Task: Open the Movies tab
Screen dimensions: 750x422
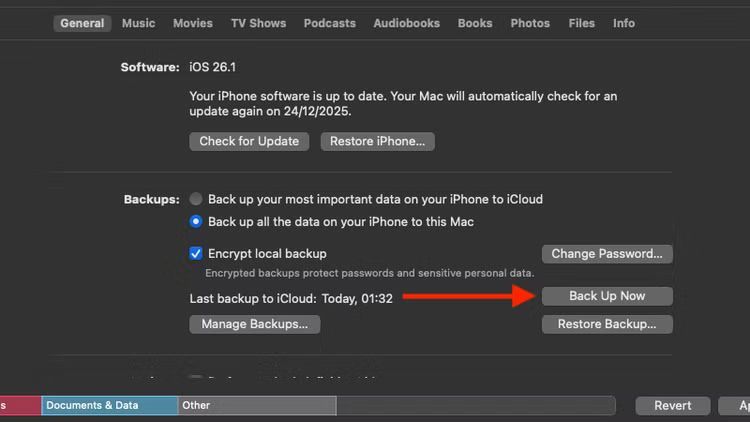Action: click(192, 23)
